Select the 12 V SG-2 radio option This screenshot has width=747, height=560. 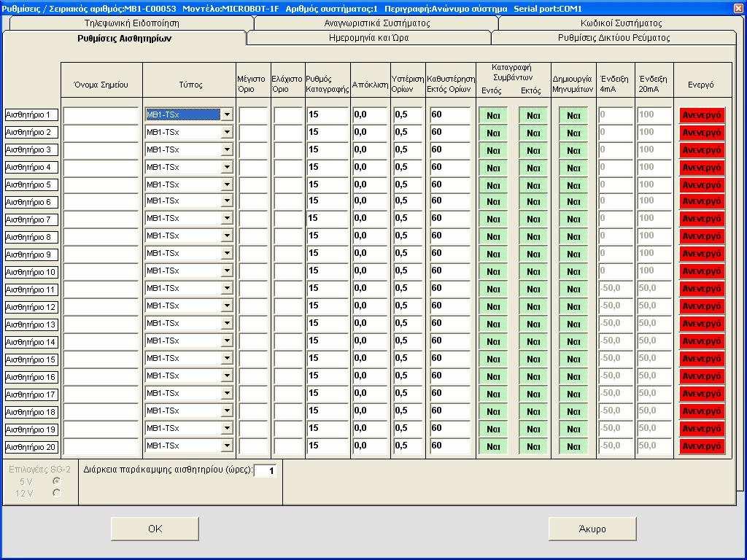click(57, 493)
